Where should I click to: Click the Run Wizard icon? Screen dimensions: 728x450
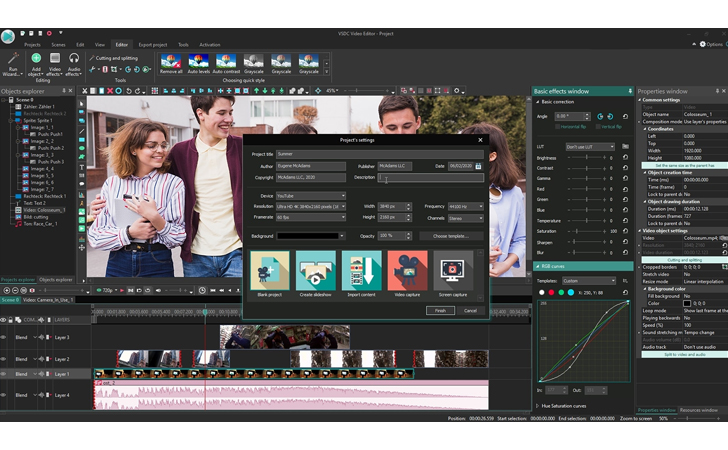(x=13, y=62)
